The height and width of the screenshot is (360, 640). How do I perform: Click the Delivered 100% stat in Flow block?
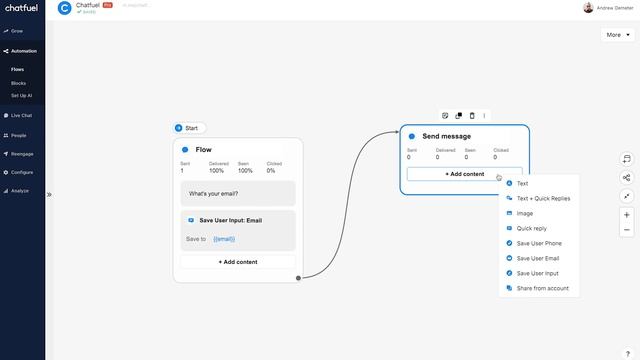point(218,167)
